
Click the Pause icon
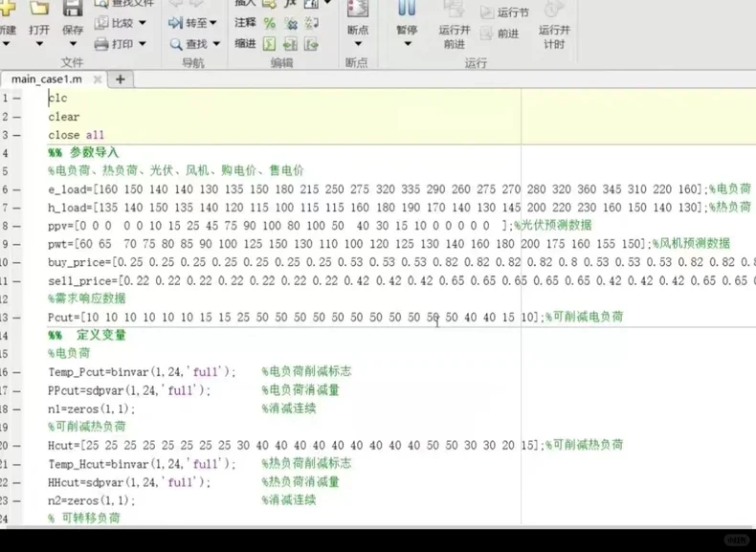tap(407, 8)
